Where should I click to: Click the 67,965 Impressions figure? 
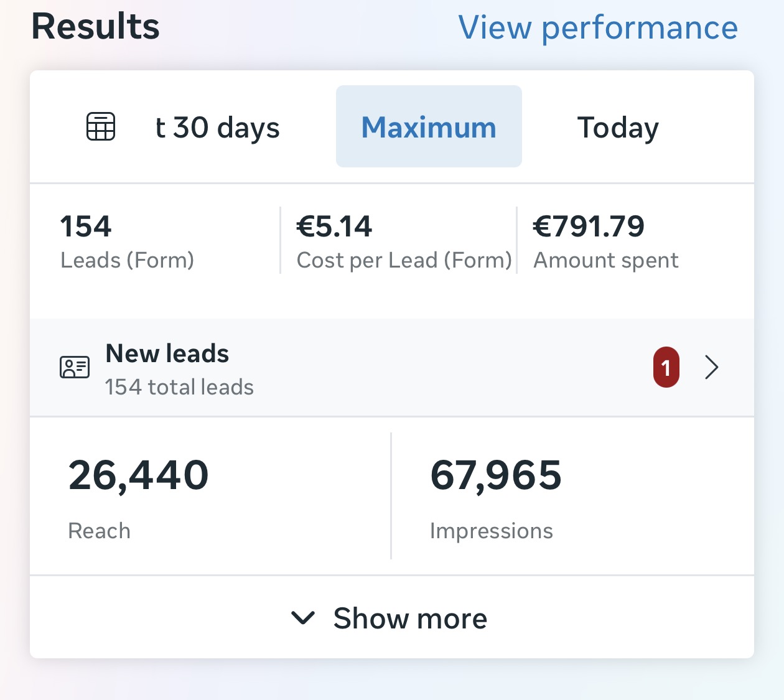[x=496, y=475]
